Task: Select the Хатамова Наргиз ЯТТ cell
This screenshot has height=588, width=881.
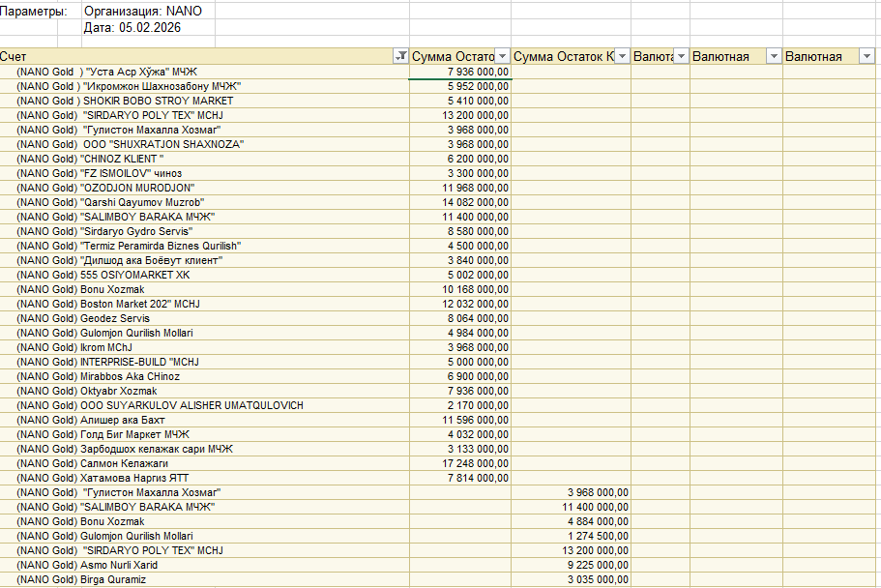Action: 204,479
